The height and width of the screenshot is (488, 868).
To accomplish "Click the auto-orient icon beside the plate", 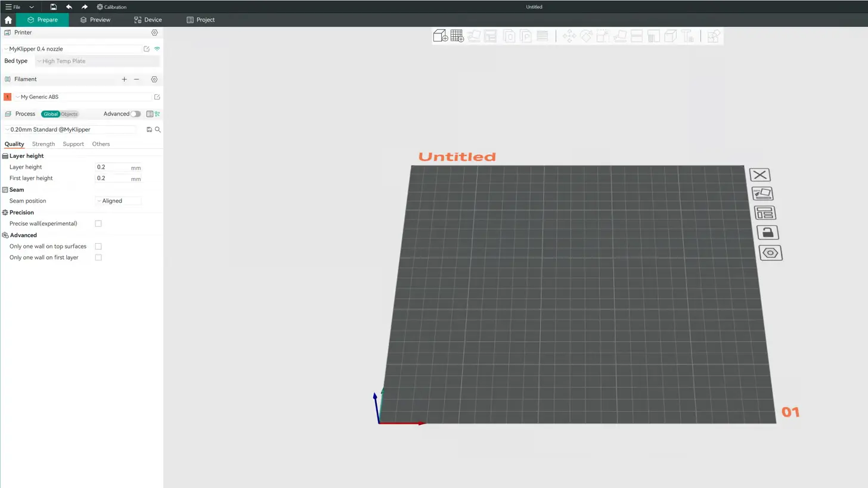I will (762, 194).
